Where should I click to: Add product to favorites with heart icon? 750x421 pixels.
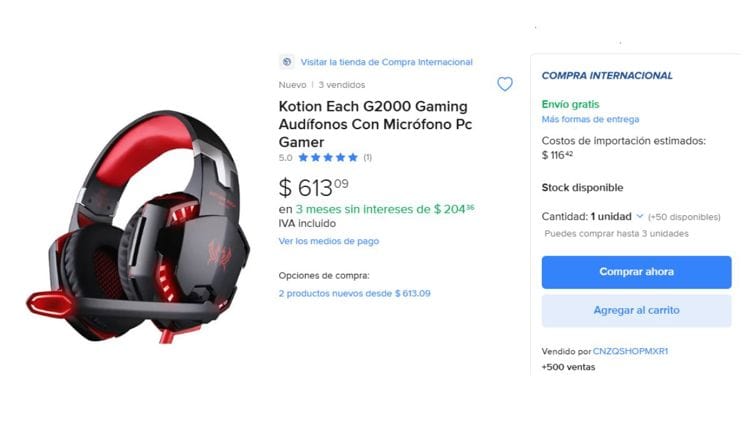tap(505, 84)
